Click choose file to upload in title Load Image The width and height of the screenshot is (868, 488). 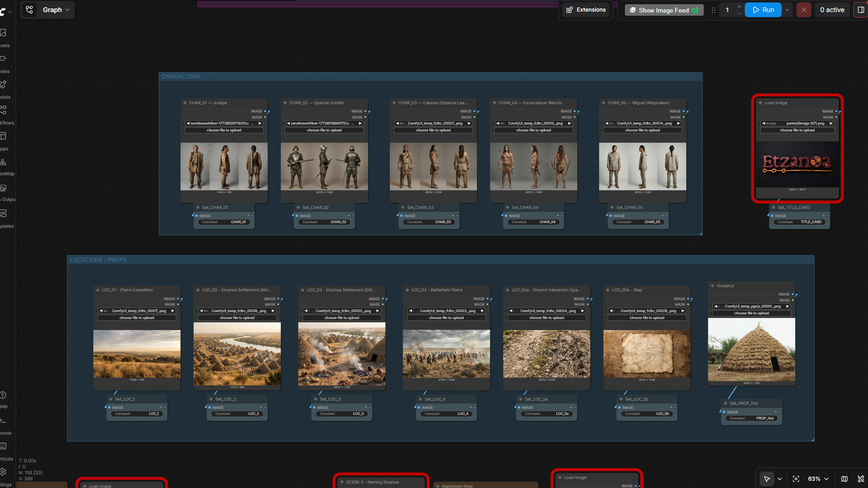pos(797,130)
